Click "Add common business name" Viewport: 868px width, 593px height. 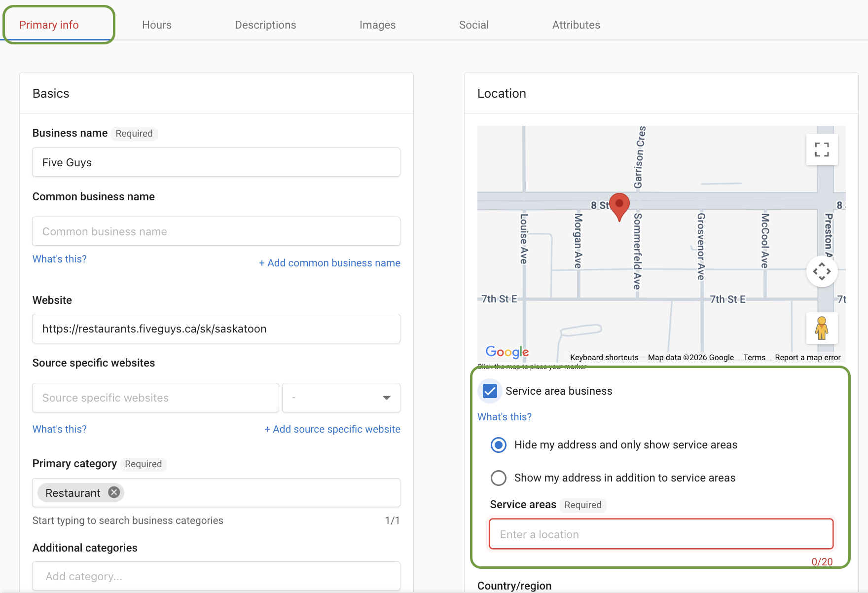329,262
